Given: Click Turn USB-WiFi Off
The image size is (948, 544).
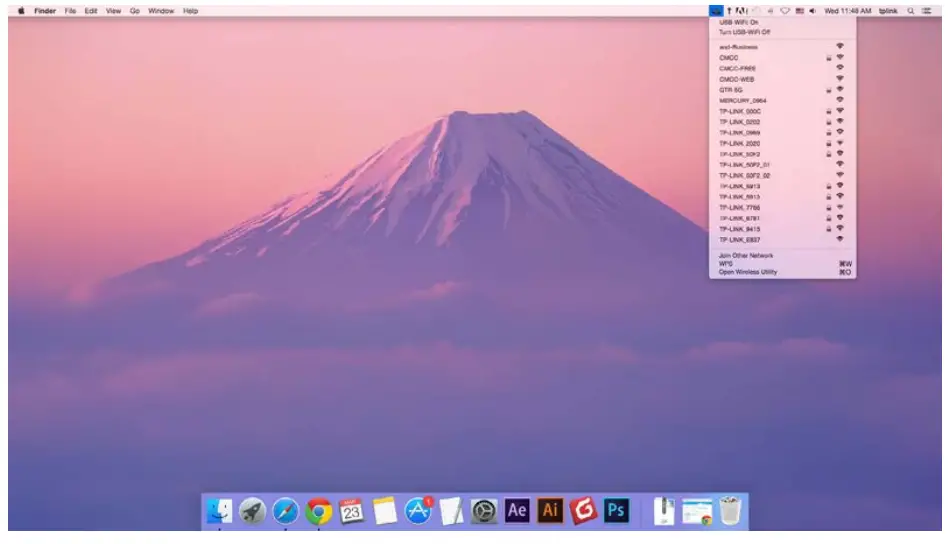Looking at the screenshot, I should (745, 32).
